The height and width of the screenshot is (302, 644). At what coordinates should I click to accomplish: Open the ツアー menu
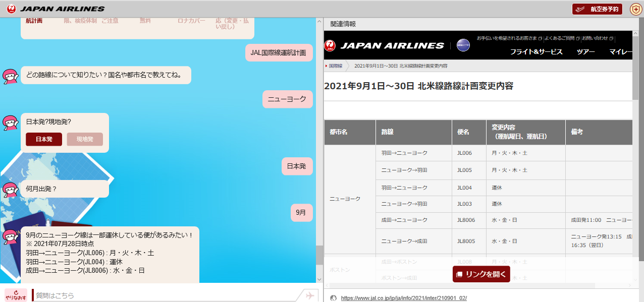(585, 52)
